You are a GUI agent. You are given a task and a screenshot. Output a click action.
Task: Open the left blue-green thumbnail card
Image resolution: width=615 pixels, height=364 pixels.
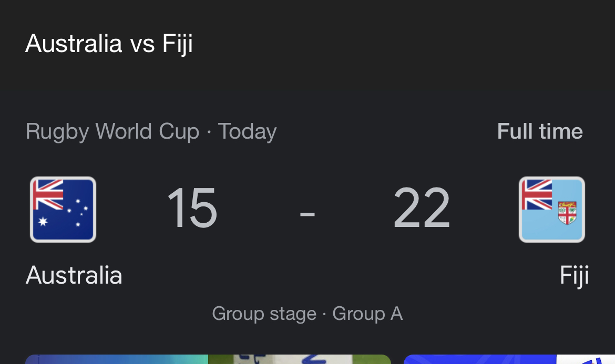(208, 359)
